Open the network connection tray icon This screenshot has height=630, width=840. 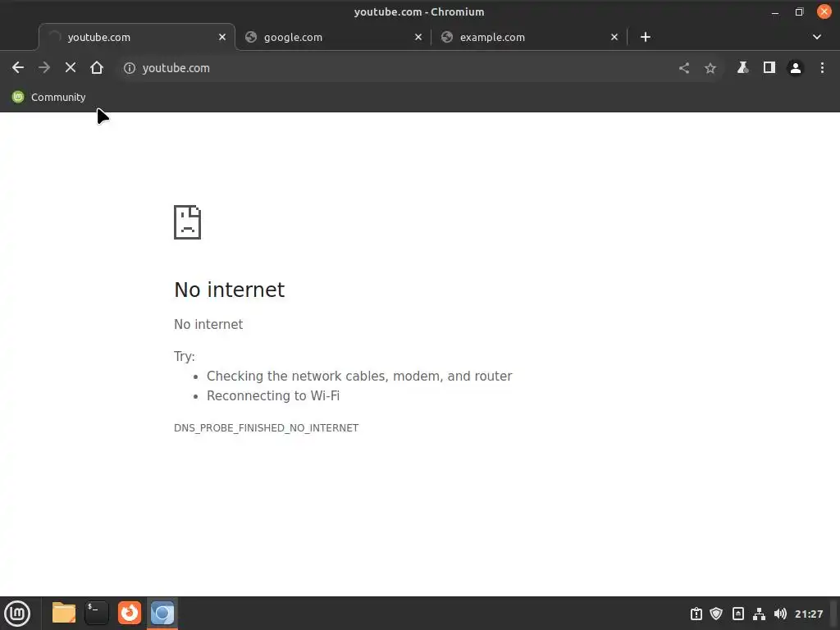(759, 614)
